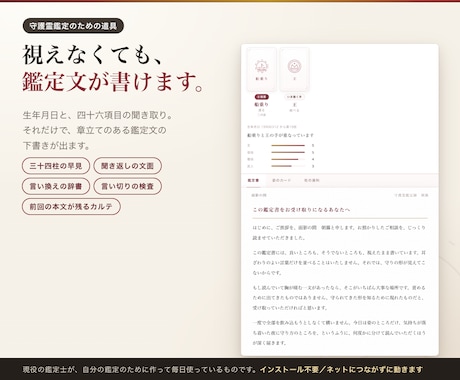Select the 船乗り guardian card thumbnail
460x380 pixels.
[x=261, y=69]
